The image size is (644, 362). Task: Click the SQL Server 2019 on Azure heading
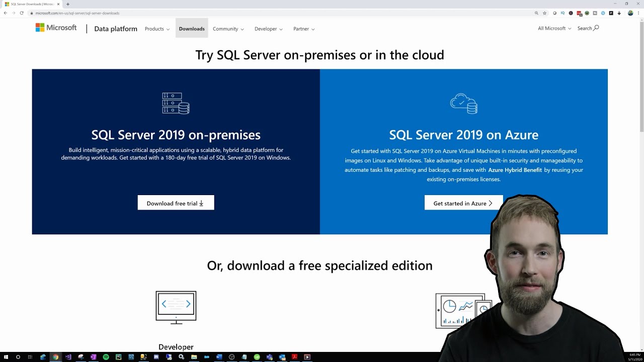(x=464, y=135)
